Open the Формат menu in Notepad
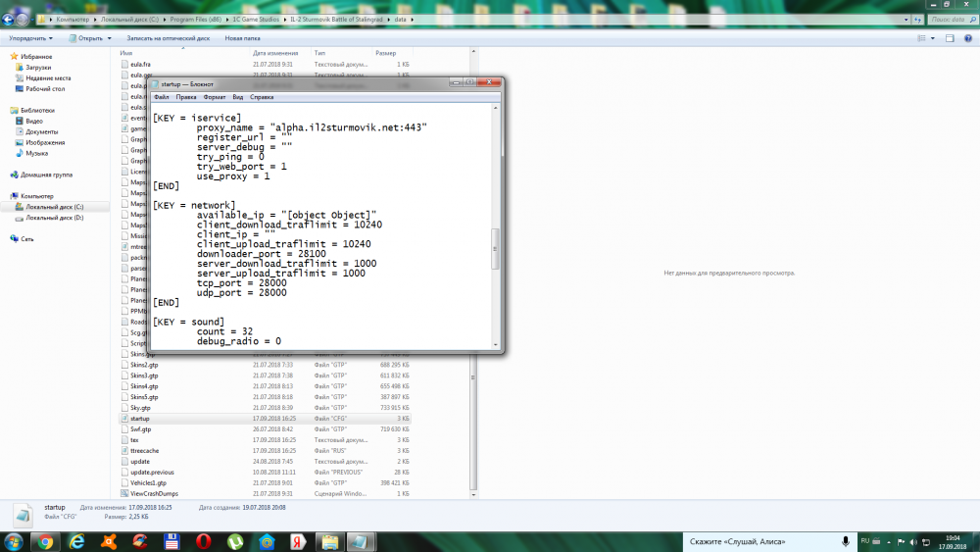Screen dimensions: 980x552 tap(214, 98)
